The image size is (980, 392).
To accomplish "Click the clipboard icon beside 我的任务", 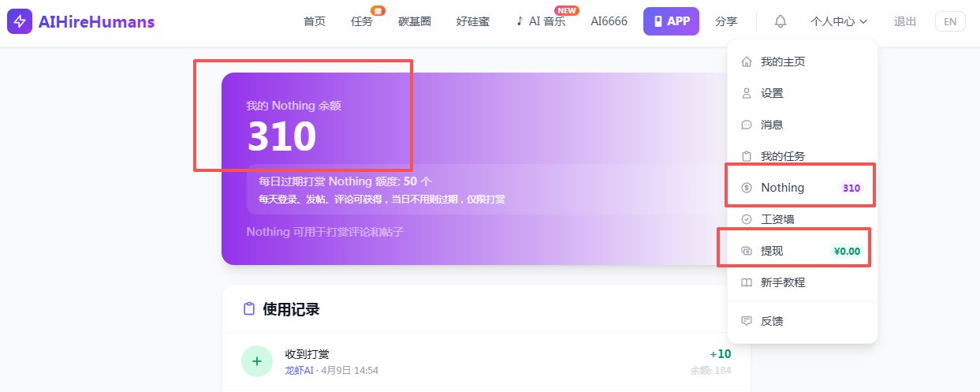I will (747, 156).
